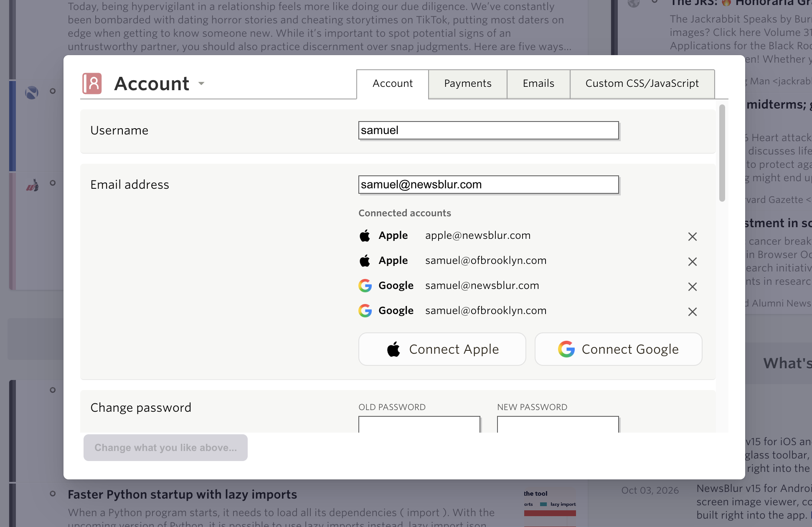Click the 'Email address' label

(129, 185)
